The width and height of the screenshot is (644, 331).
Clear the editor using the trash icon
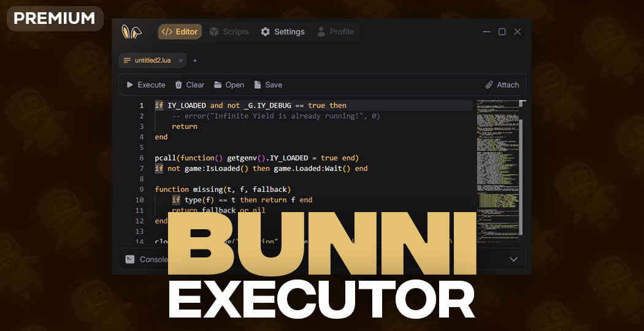point(190,85)
